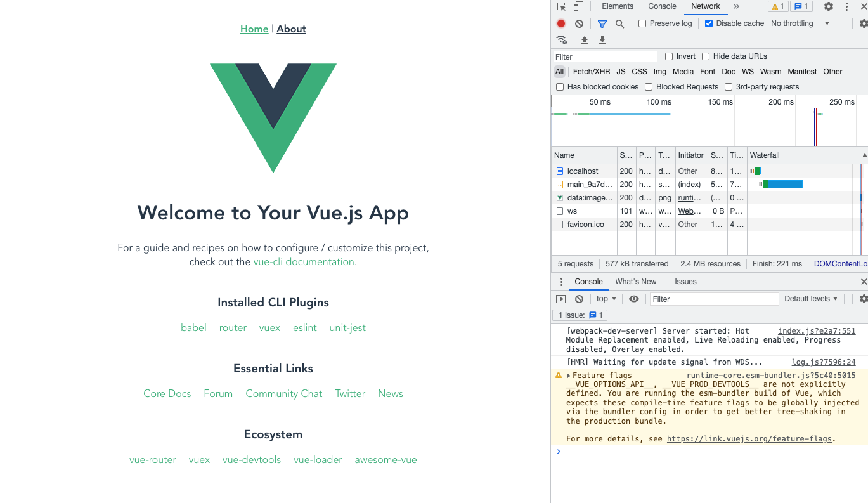Toggle the network filter funnel icon

pyautogui.click(x=602, y=23)
